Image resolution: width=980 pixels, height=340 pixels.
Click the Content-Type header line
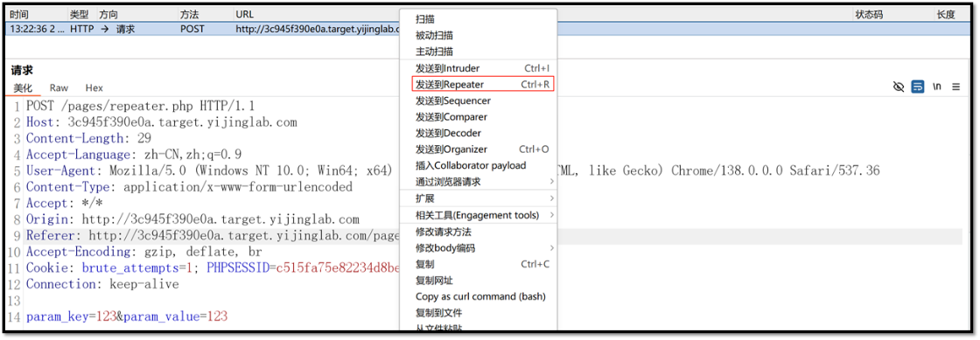pyautogui.click(x=189, y=187)
